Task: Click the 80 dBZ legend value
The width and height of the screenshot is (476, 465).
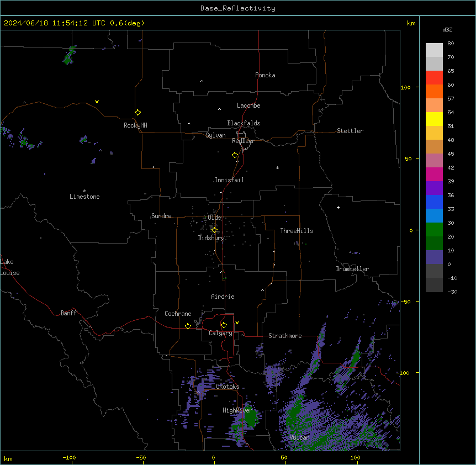Action: coord(451,44)
